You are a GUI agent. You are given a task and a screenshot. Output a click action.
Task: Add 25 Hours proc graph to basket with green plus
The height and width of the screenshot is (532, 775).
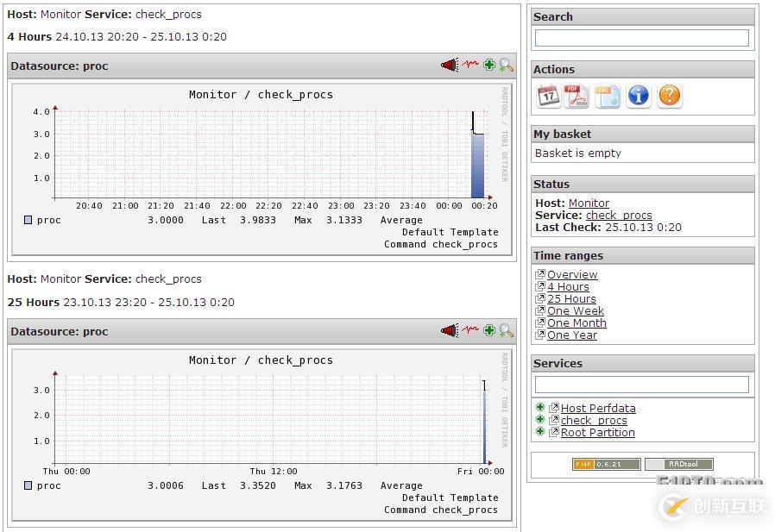[x=488, y=330]
